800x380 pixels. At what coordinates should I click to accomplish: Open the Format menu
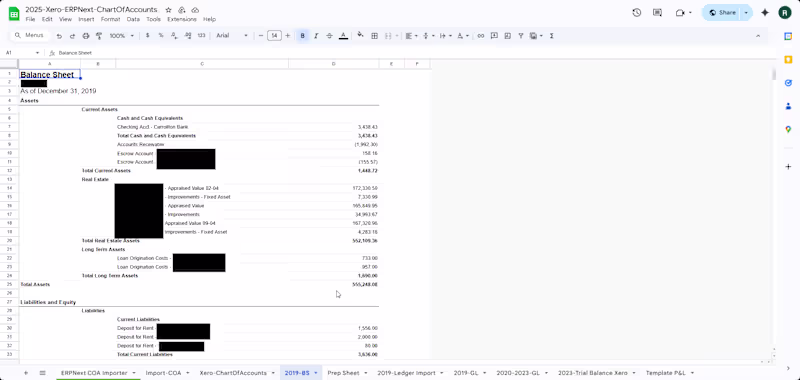click(x=110, y=19)
